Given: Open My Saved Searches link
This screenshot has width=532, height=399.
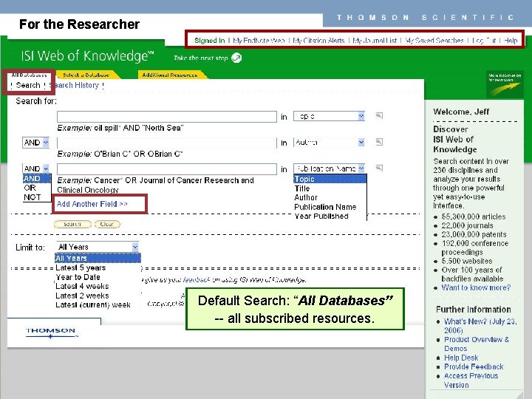Looking at the screenshot, I should click(x=434, y=41).
